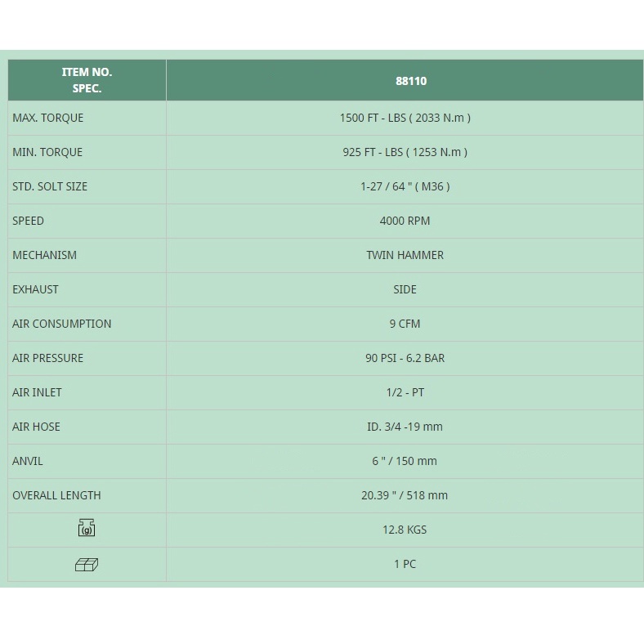Select the EXHAUST row label
Screen dimensions: 644x644
(x=35, y=289)
